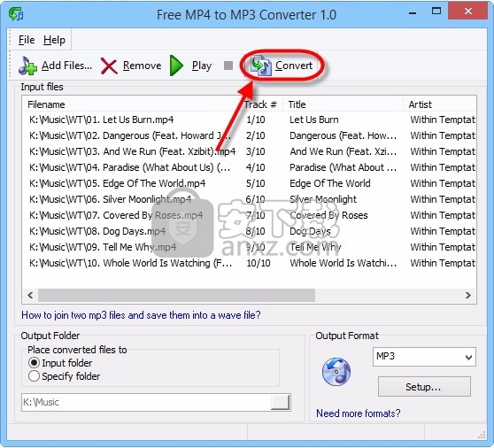Image resolution: width=494 pixels, height=448 pixels.
Task: Click the right arrow of horizontal scrollbar
Action: pyautogui.click(x=468, y=295)
